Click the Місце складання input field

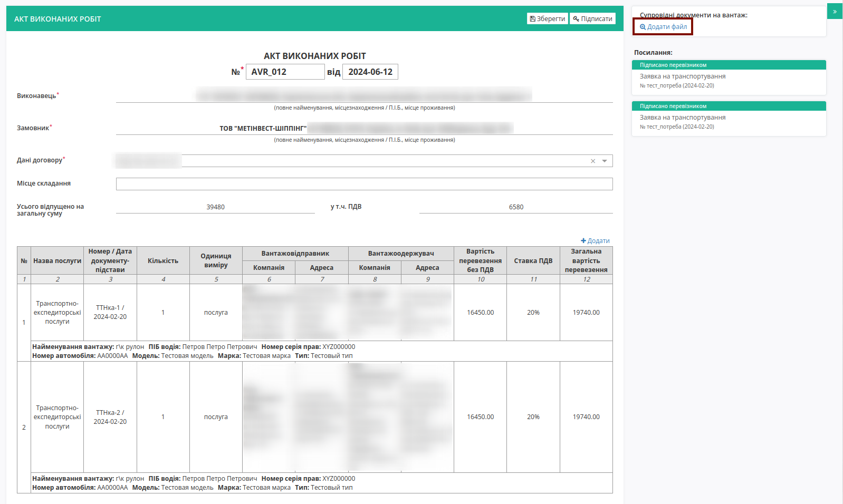pyautogui.click(x=364, y=183)
